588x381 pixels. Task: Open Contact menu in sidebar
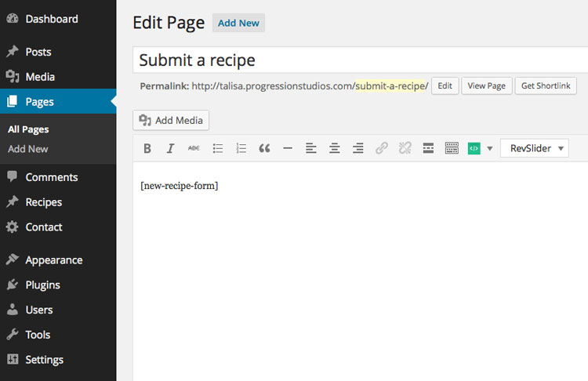[58, 227]
